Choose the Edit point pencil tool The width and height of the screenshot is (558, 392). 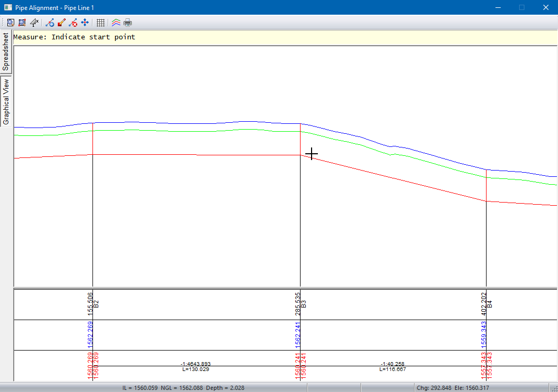(61, 23)
